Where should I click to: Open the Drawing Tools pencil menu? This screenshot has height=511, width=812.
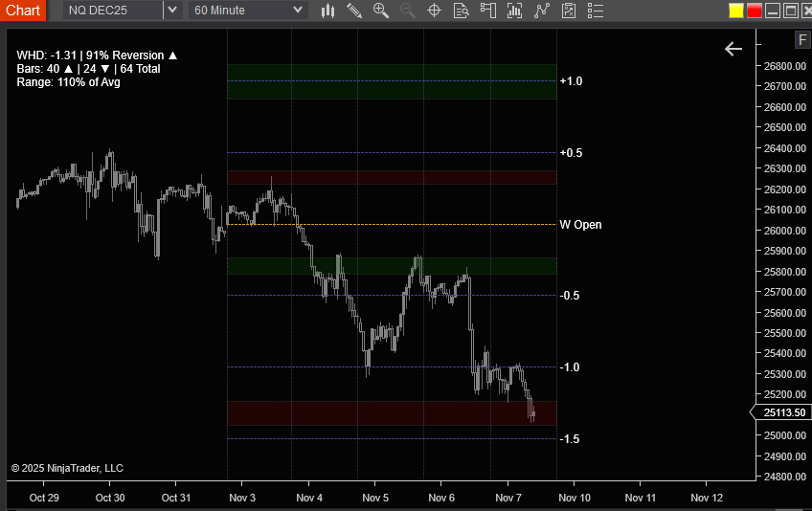point(354,11)
